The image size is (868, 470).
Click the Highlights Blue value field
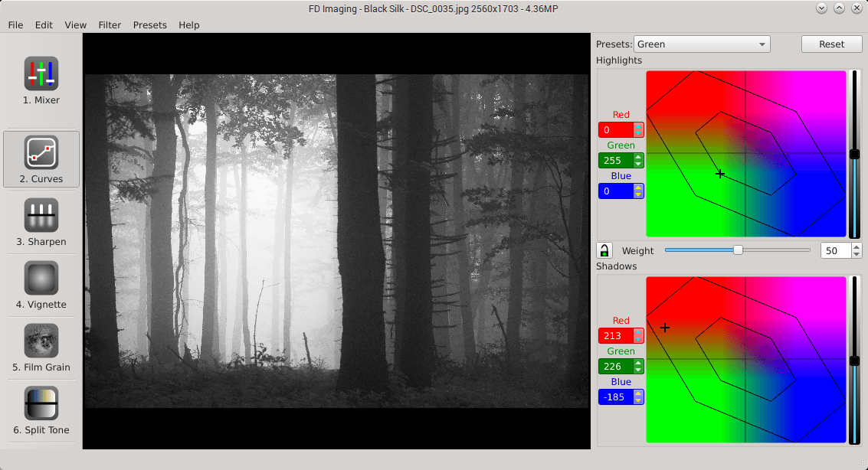pyautogui.click(x=616, y=191)
